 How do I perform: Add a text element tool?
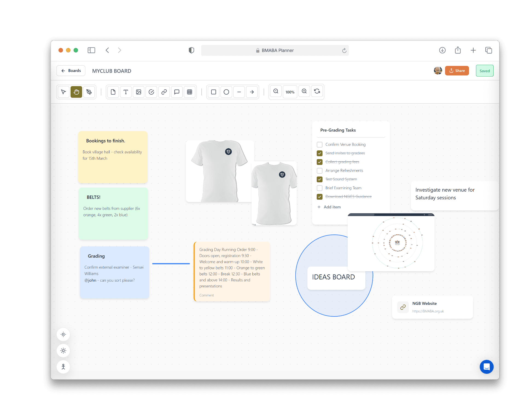tap(126, 92)
